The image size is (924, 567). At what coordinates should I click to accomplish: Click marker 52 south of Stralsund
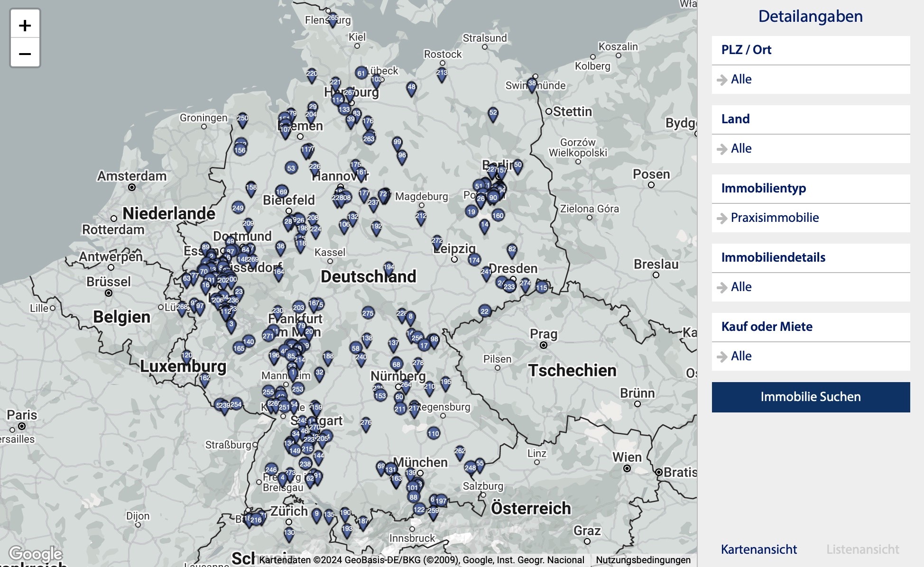click(492, 113)
